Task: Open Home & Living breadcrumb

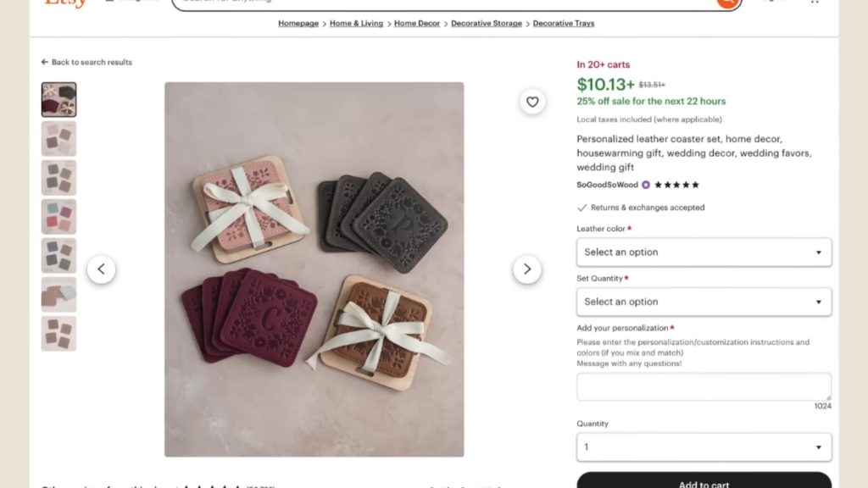Action: [x=356, y=24]
